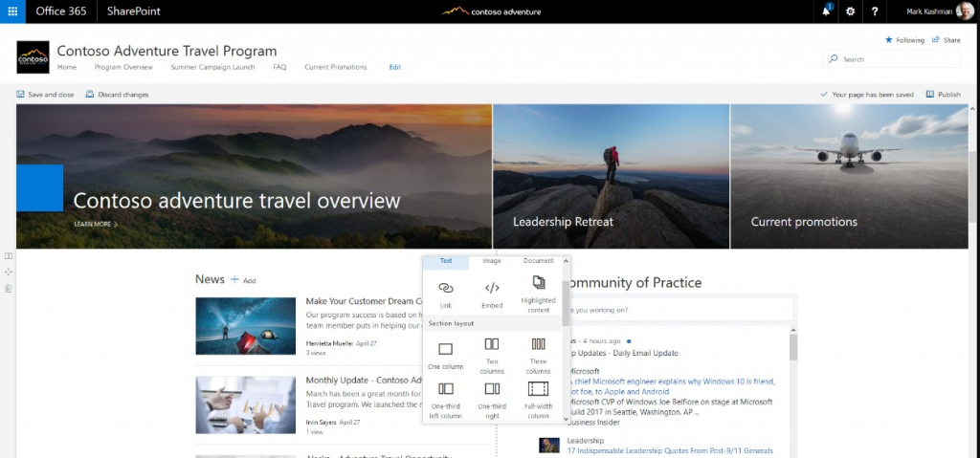
Task: Open Make Your Customer Dream news headline
Action: click(365, 301)
